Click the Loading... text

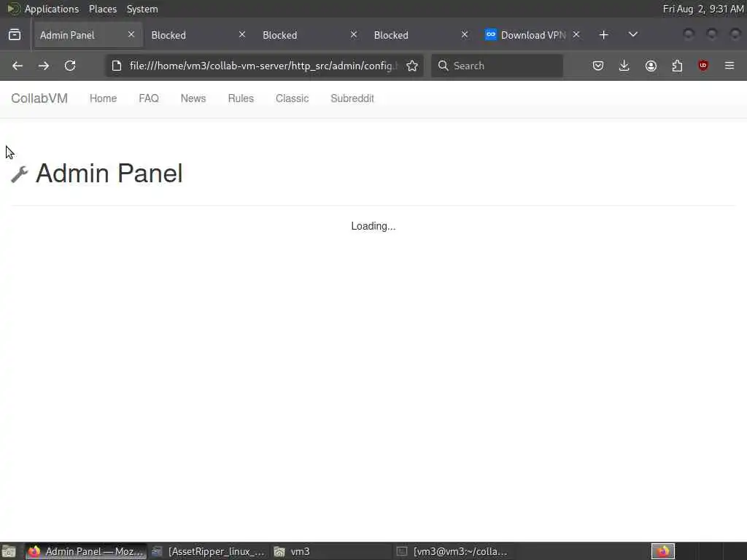(373, 226)
